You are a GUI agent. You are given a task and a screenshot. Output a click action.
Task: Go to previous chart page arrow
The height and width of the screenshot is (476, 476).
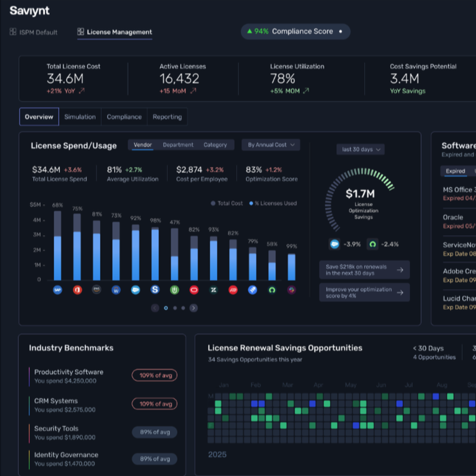(x=155, y=308)
